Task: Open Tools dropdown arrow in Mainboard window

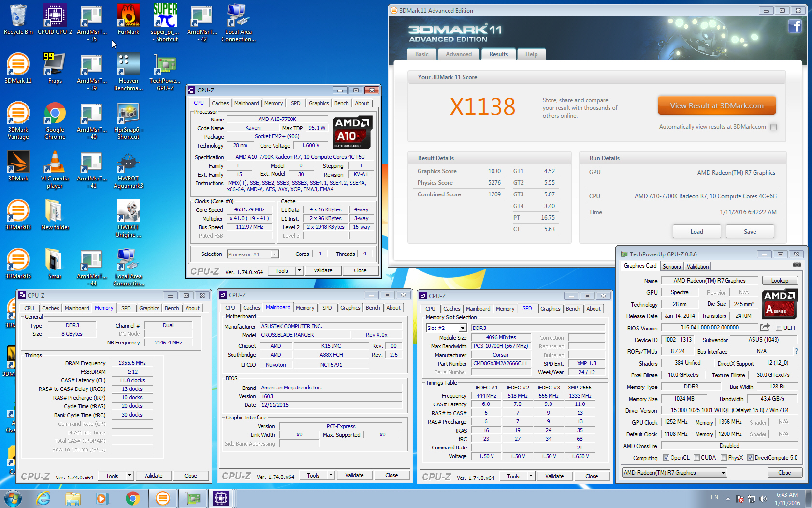Action: 331,475
